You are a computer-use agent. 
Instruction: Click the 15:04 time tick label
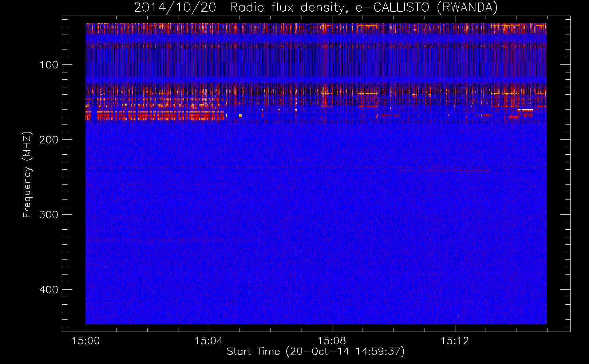[209, 341]
